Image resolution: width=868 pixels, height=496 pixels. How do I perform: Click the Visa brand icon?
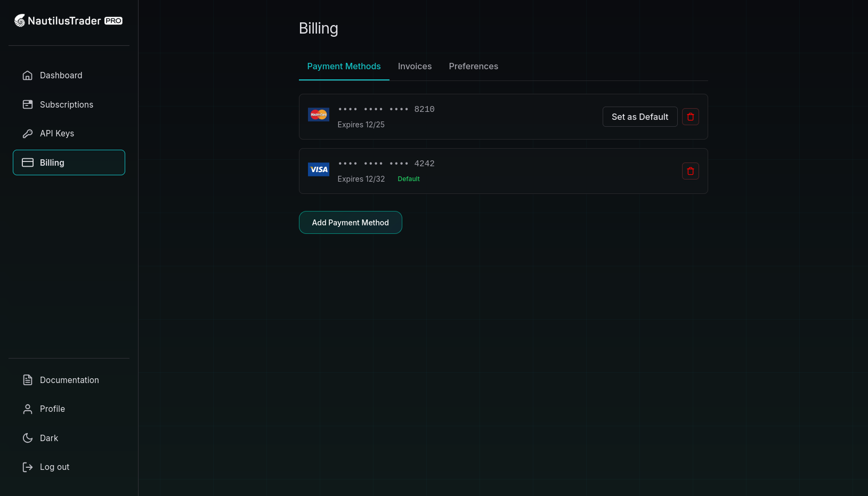pos(318,169)
